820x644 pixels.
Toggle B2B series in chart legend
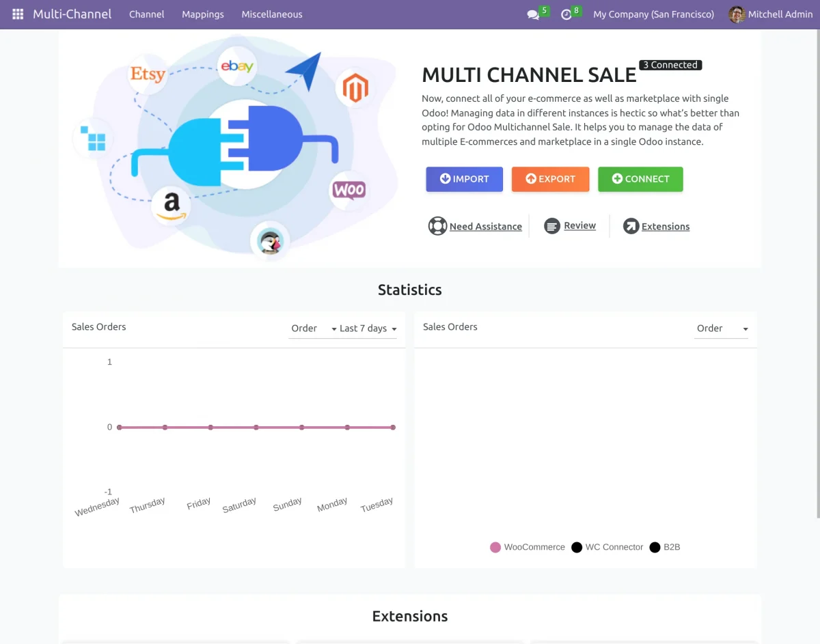[665, 547]
